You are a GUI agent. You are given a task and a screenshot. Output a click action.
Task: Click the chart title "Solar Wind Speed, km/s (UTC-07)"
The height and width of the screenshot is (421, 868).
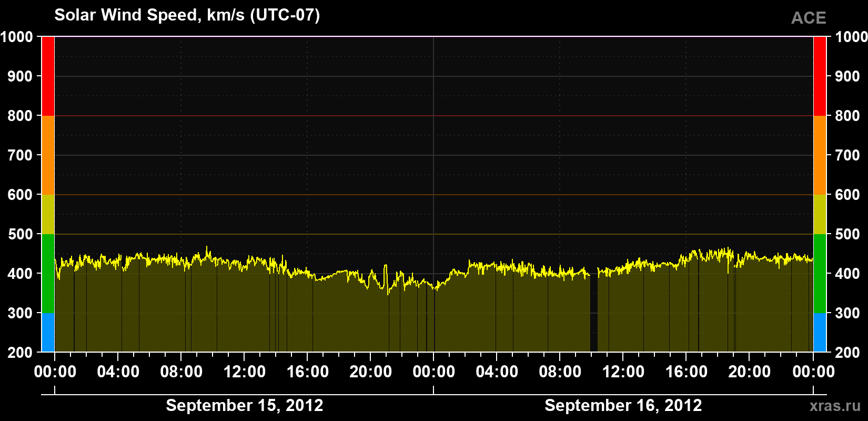pos(187,15)
